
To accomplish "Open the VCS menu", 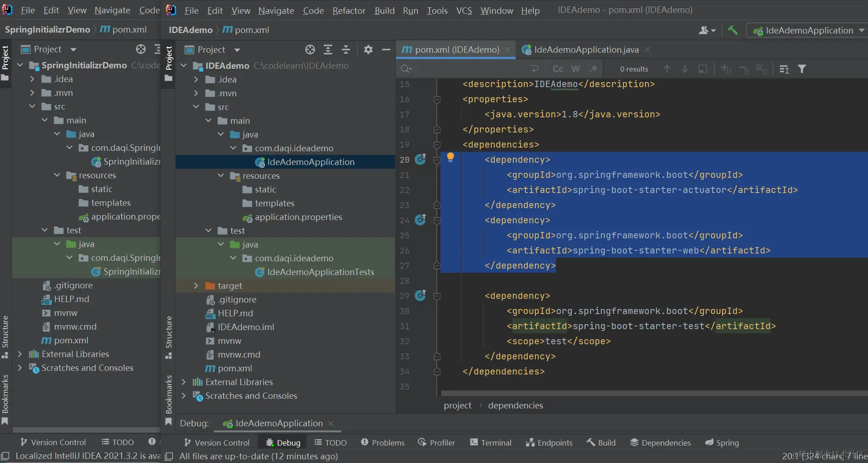I will click(464, 11).
